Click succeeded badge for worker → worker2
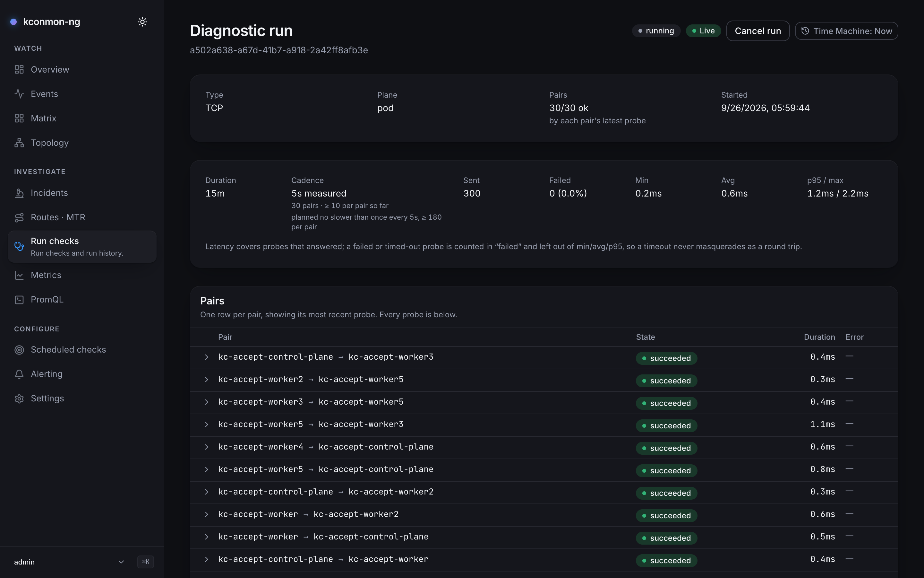This screenshot has height=578, width=924. (666, 516)
